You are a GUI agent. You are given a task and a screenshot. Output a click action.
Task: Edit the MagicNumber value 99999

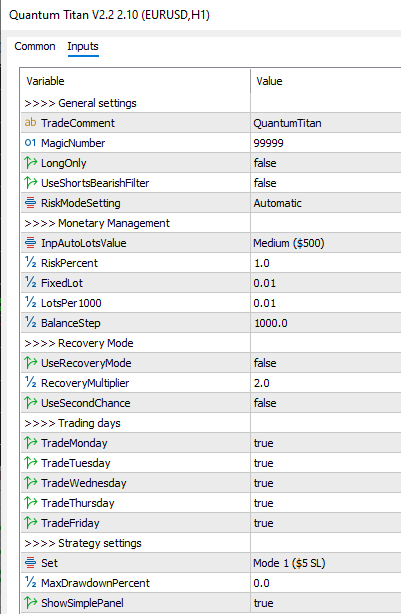click(326, 143)
